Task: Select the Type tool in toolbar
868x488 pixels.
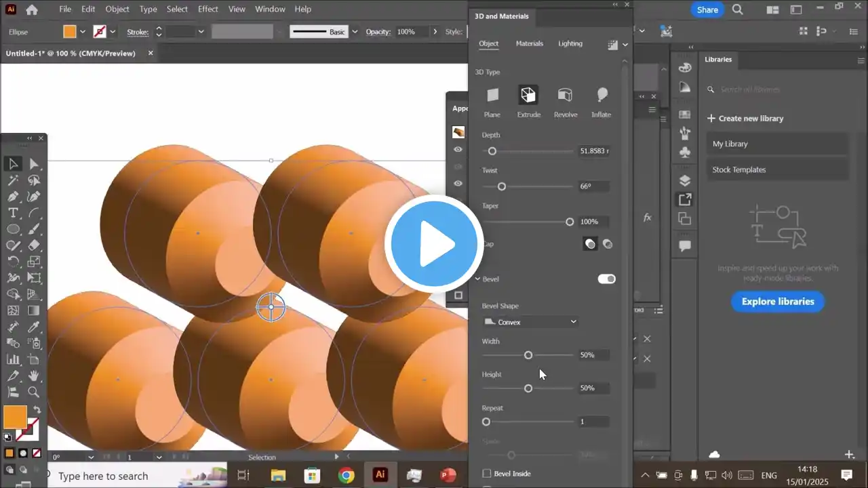Action: 13,213
